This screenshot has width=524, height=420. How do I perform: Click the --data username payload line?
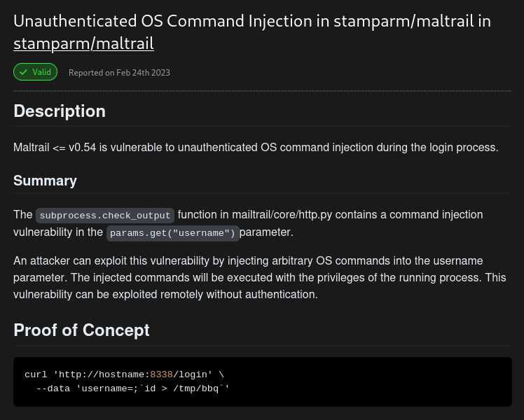[x=132, y=388]
